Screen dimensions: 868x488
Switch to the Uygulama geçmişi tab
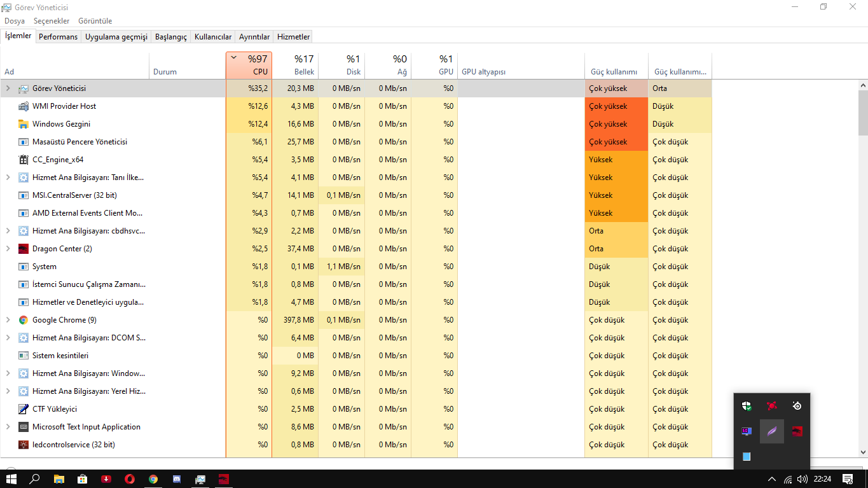click(116, 37)
